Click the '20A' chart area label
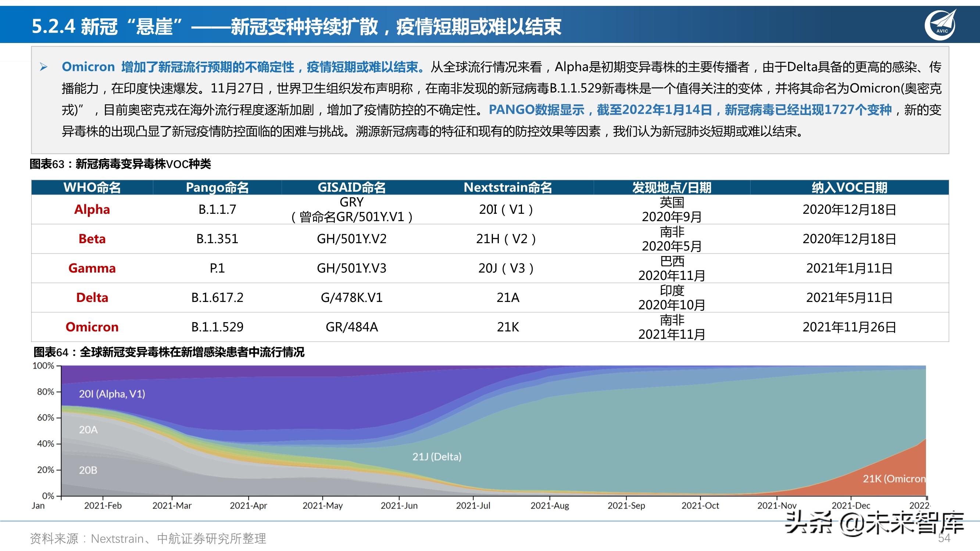Image resolution: width=980 pixels, height=551 pixels. [88, 429]
